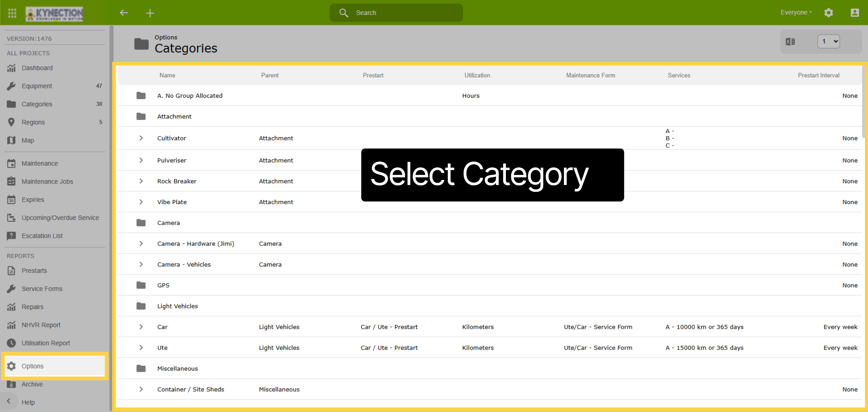Click the Maintenance calendar icon
This screenshot has height=412, width=868.
coord(12,164)
